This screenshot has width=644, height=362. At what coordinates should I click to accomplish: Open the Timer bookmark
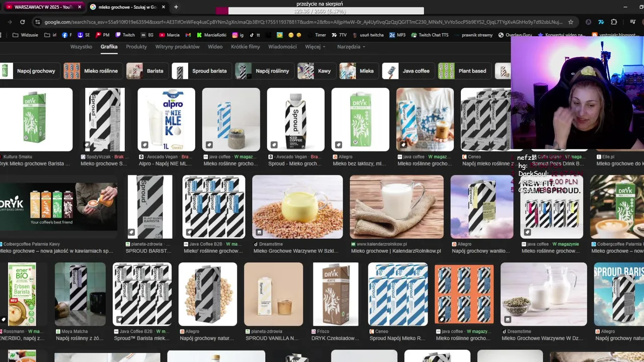[x=317, y=35]
